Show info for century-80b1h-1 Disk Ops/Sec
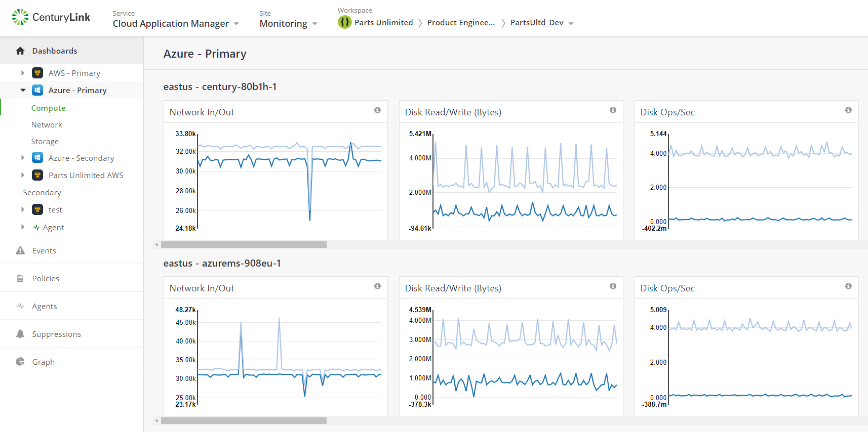This screenshot has width=868, height=432. [848, 110]
